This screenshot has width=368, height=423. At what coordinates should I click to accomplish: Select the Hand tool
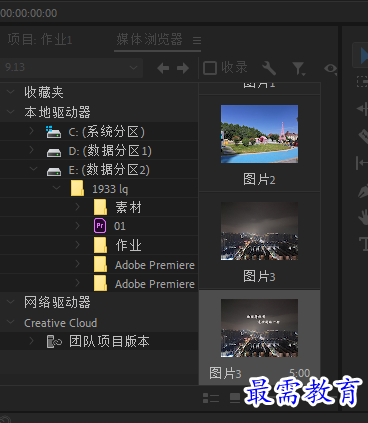363,218
